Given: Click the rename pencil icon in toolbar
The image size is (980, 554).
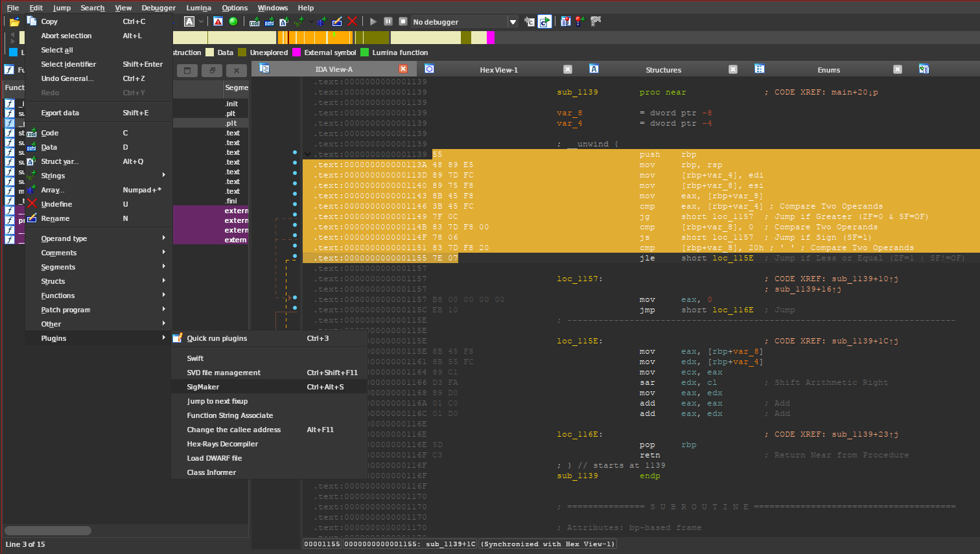Looking at the screenshot, I should click(x=337, y=21).
